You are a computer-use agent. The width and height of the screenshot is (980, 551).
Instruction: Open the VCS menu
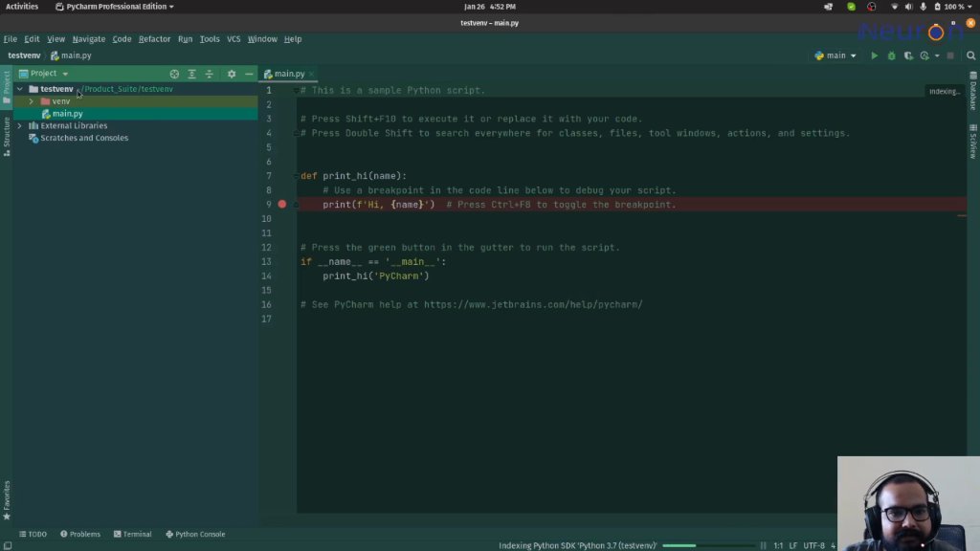pyautogui.click(x=234, y=38)
